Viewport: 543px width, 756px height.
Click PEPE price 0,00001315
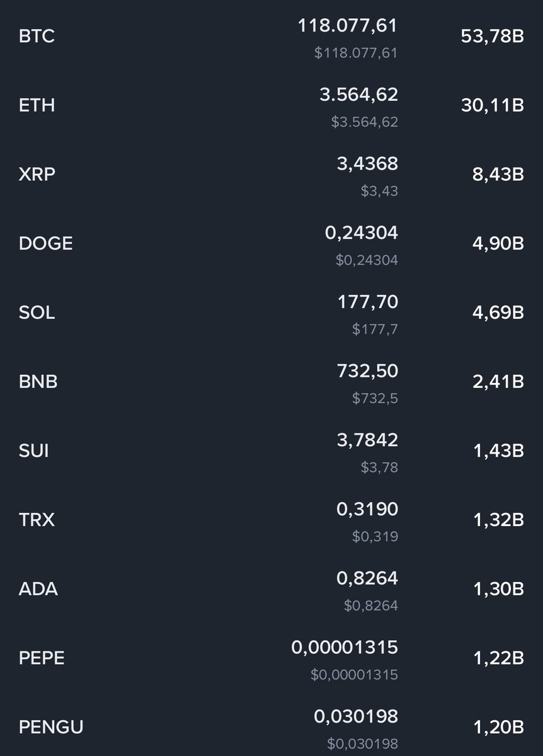click(x=345, y=648)
